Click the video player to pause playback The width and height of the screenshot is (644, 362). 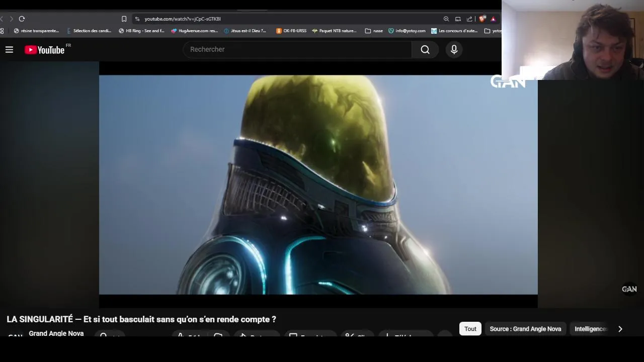[x=318, y=185]
